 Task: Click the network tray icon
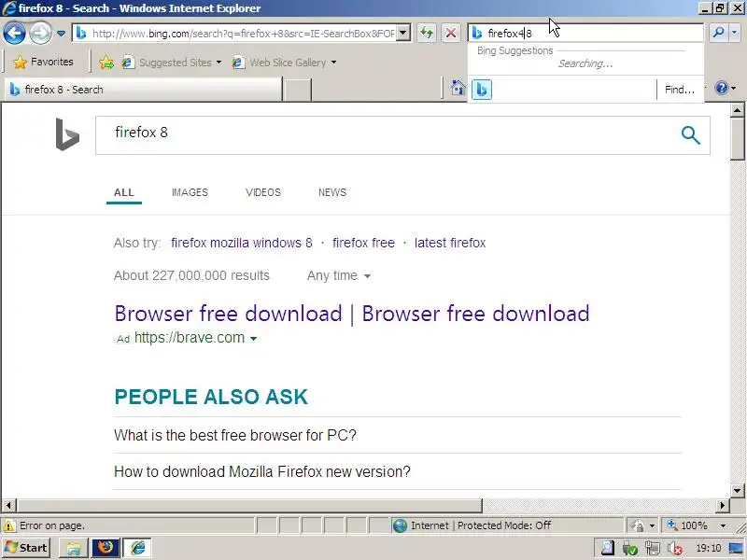(x=652, y=549)
